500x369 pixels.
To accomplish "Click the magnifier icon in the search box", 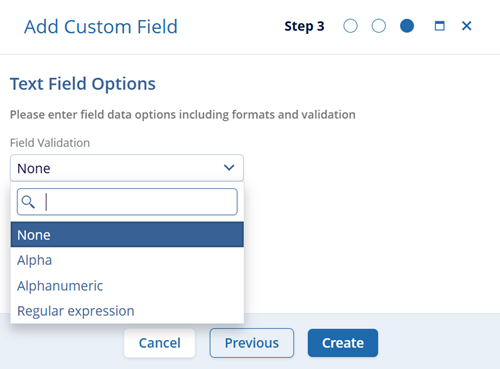I will pyautogui.click(x=28, y=202).
